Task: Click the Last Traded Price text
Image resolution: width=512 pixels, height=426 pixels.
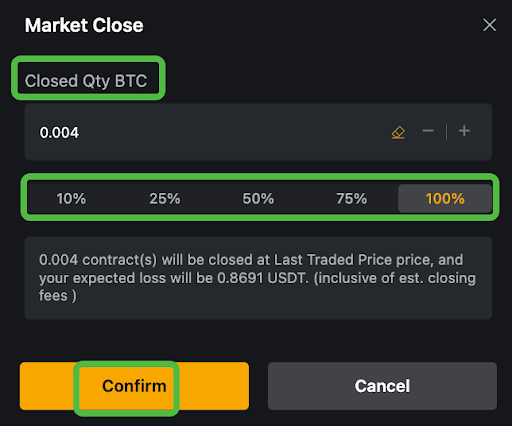Action: (333, 260)
